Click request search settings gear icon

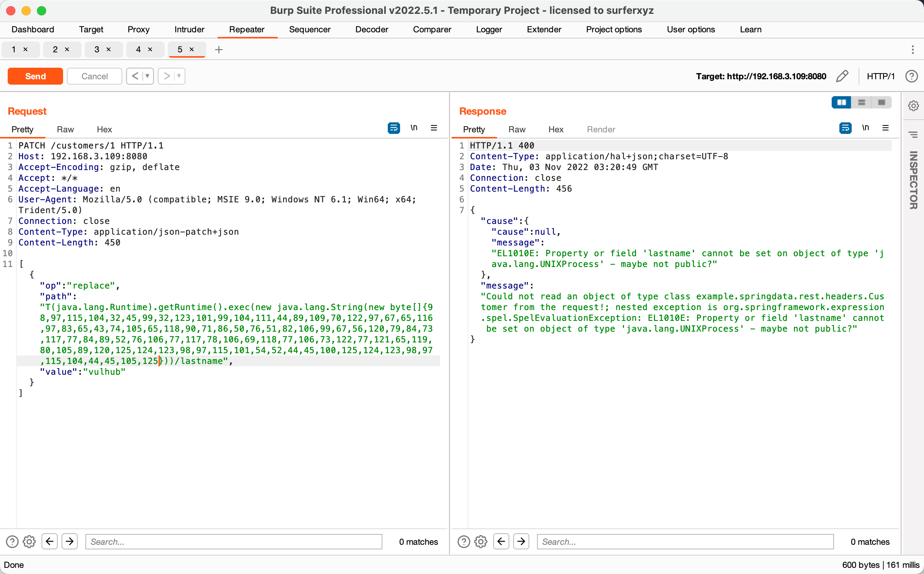point(29,542)
